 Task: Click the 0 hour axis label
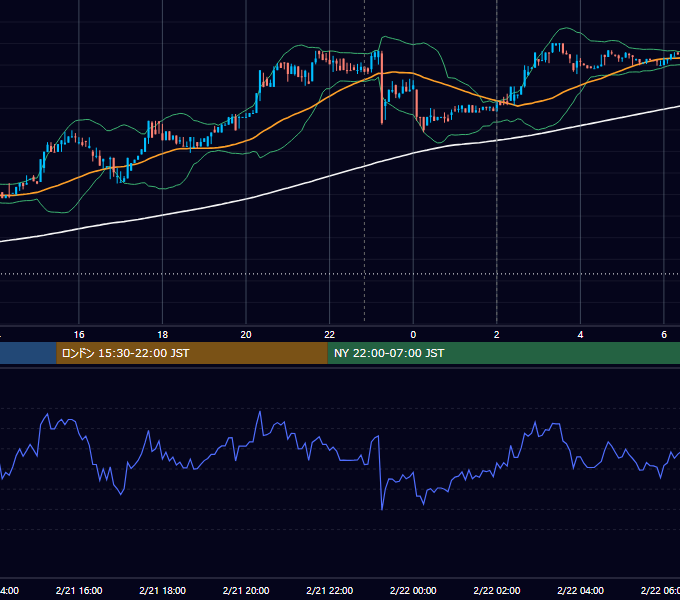(x=413, y=335)
